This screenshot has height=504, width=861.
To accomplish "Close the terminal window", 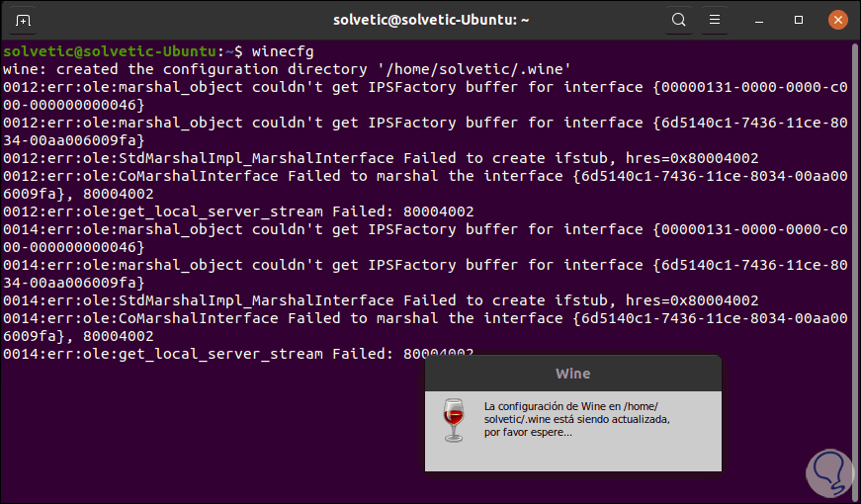I will coord(836,20).
